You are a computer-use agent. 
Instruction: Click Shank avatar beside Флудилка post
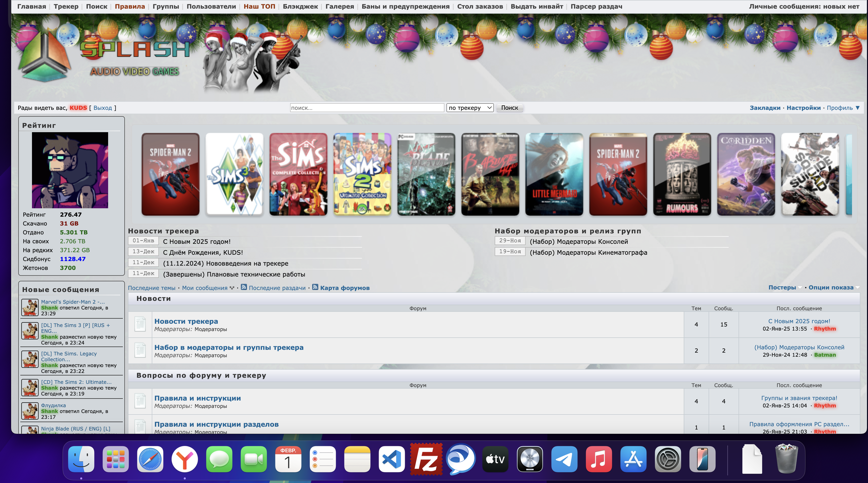pyautogui.click(x=30, y=411)
